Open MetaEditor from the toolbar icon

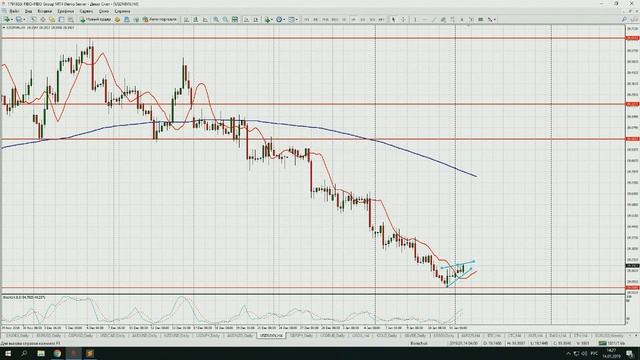click(118, 20)
